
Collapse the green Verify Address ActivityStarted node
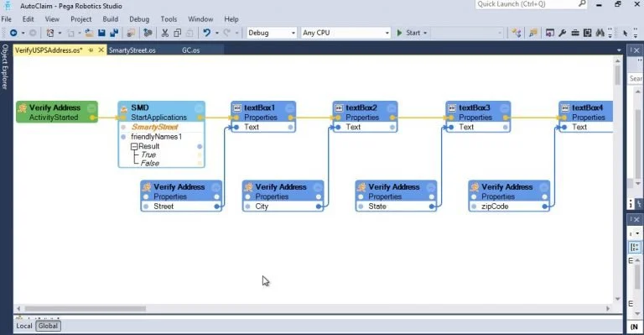[91, 108]
